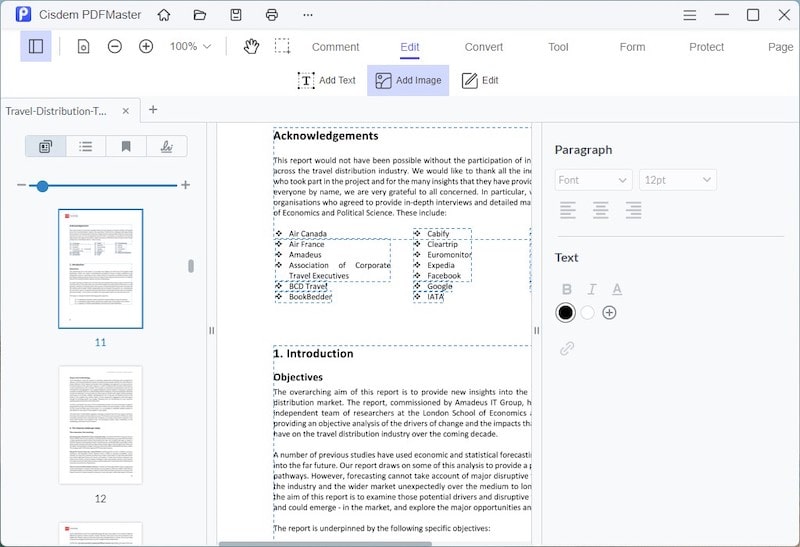Open the 12pt font size dropdown
The width and height of the screenshot is (800, 547).
tap(678, 180)
